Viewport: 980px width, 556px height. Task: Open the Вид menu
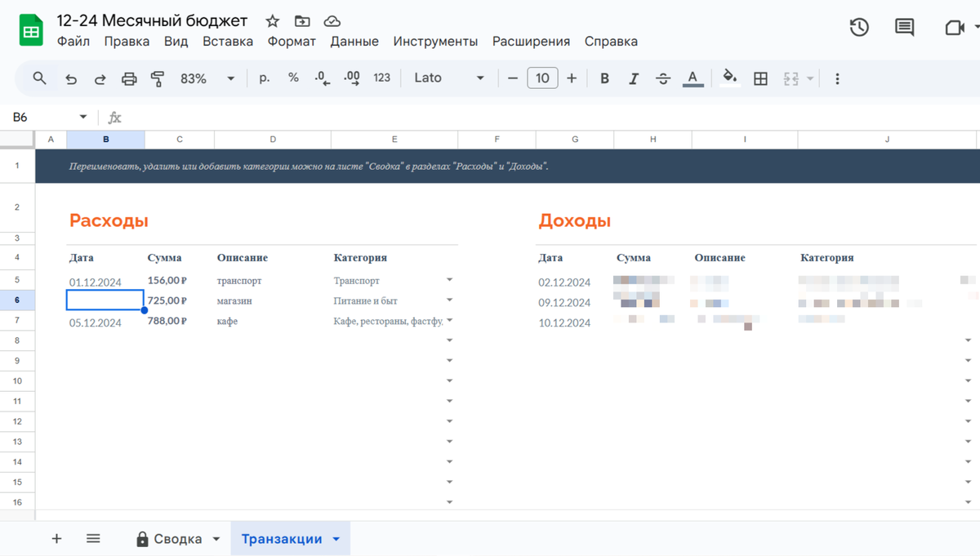[x=176, y=41]
